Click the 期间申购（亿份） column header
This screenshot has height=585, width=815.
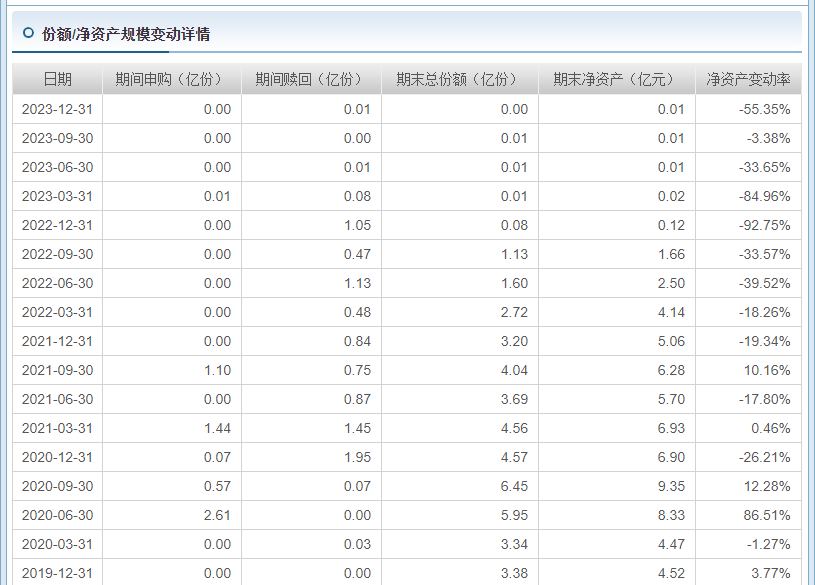coord(171,80)
